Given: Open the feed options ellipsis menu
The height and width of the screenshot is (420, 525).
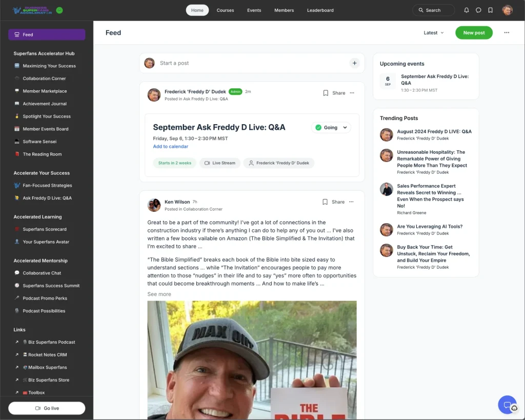Looking at the screenshot, I should [x=507, y=32].
